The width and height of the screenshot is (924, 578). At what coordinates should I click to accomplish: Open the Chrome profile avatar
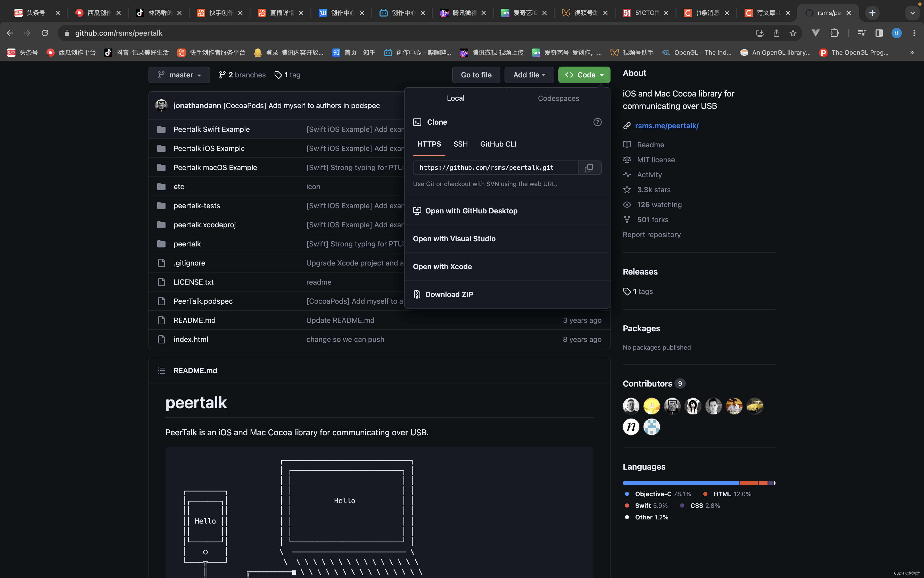896,33
